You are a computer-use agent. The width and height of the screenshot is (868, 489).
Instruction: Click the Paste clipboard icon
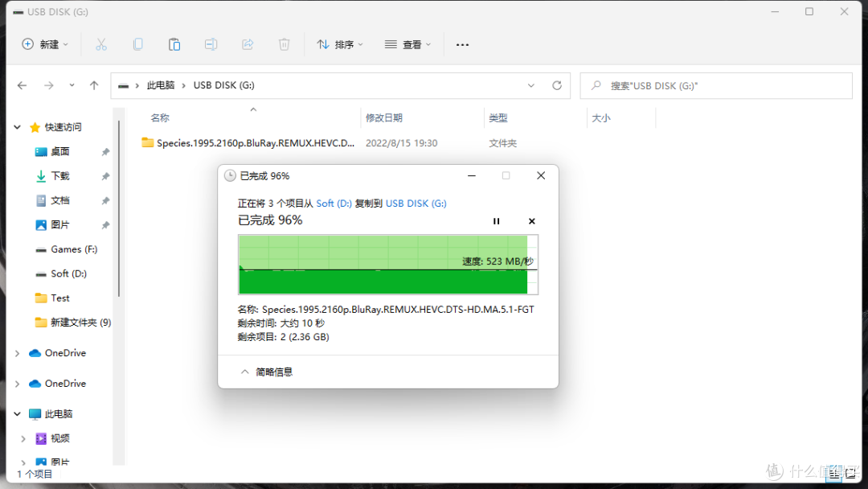click(174, 44)
